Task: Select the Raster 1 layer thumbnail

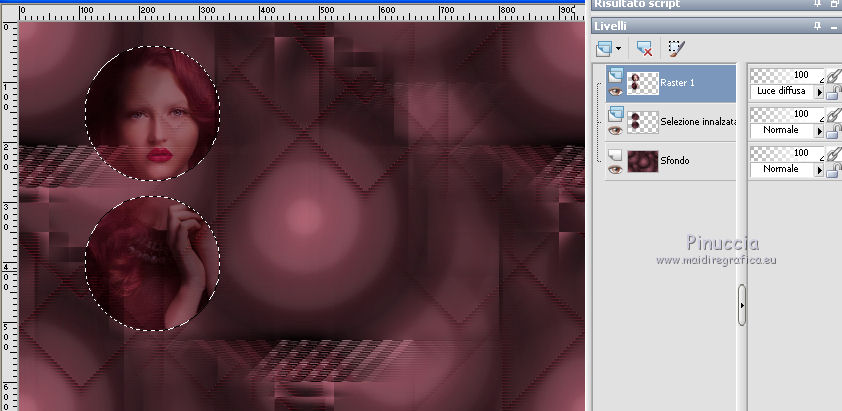Action: point(643,83)
